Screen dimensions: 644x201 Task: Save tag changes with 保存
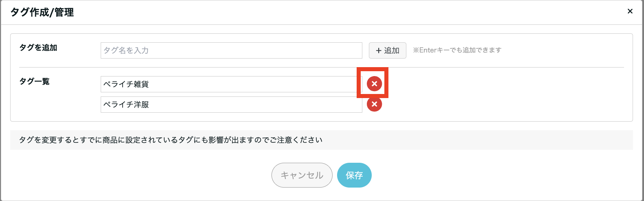pyautogui.click(x=354, y=175)
